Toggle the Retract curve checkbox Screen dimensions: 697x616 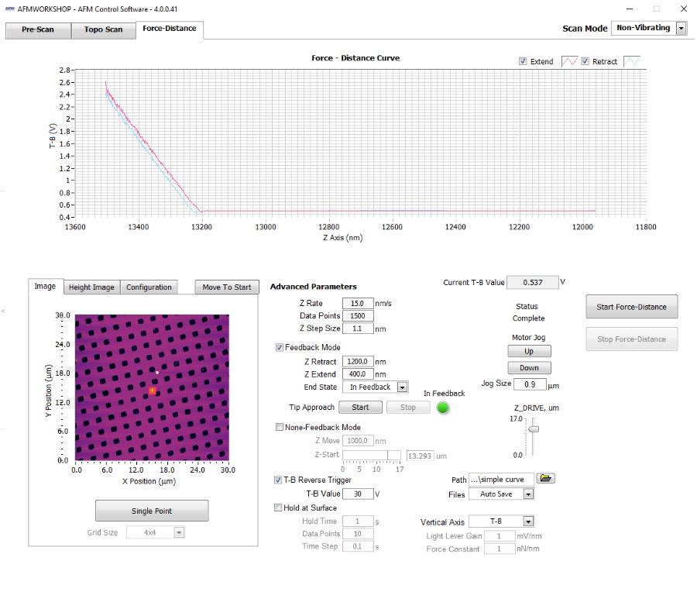point(585,61)
